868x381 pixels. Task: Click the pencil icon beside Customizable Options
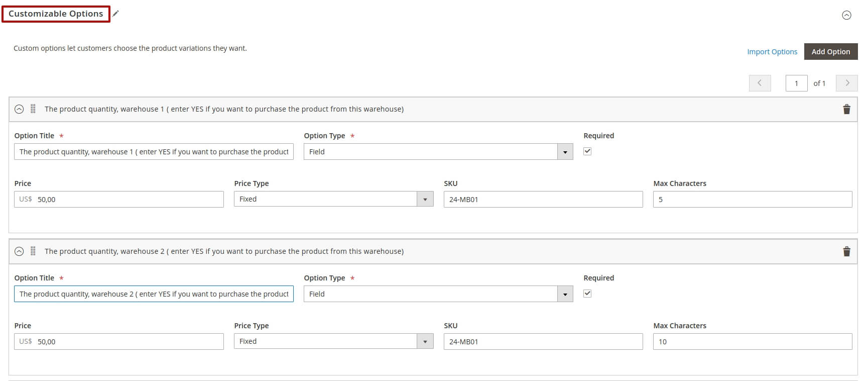click(x=115, y=14)
